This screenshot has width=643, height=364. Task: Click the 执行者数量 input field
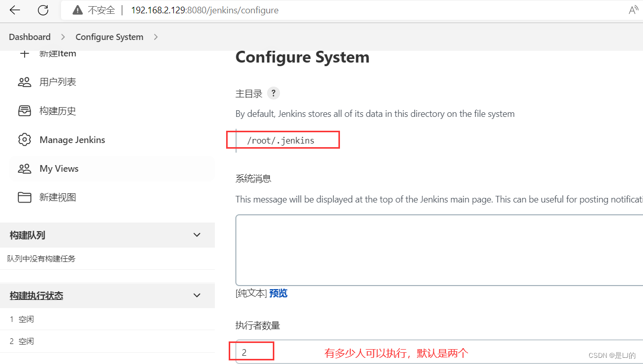click(439, 352)
